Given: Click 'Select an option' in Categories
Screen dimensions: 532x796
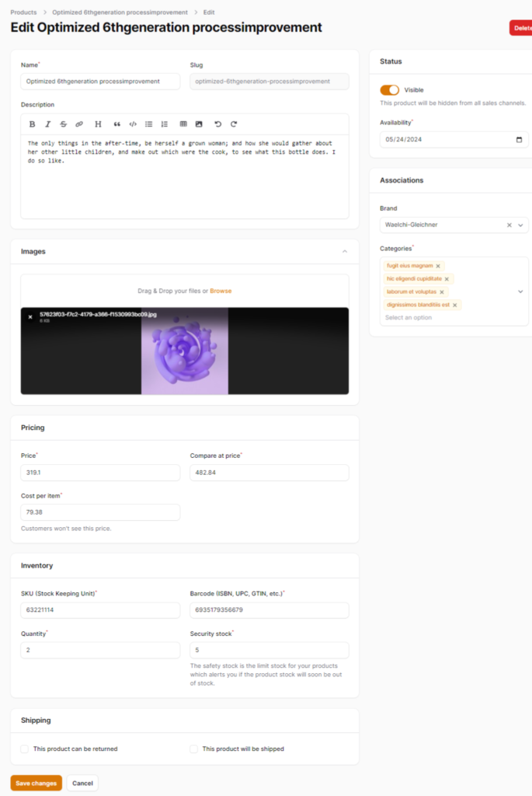Looking at the screenshot, I should tap(409, 317).
